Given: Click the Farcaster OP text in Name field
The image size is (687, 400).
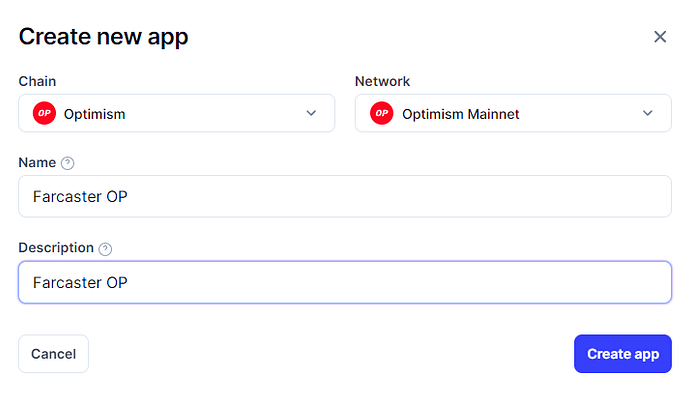Looking at the screenshot, I should 80,197.
